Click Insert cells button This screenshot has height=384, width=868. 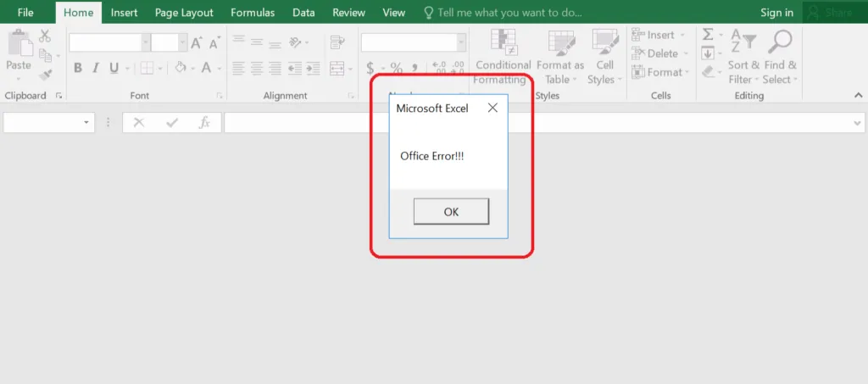pos(659,35)
